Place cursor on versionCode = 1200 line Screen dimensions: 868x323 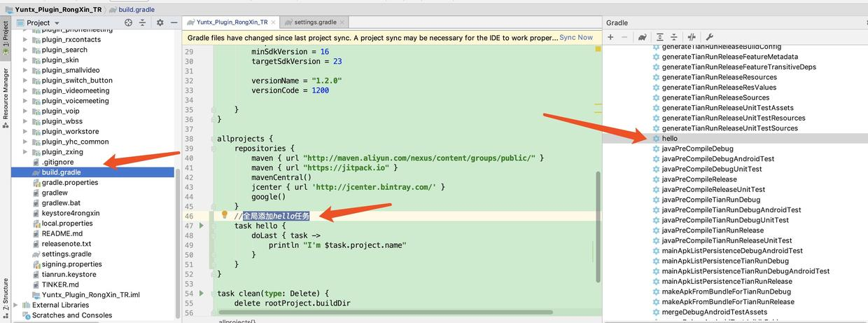[x=290, y=90]
